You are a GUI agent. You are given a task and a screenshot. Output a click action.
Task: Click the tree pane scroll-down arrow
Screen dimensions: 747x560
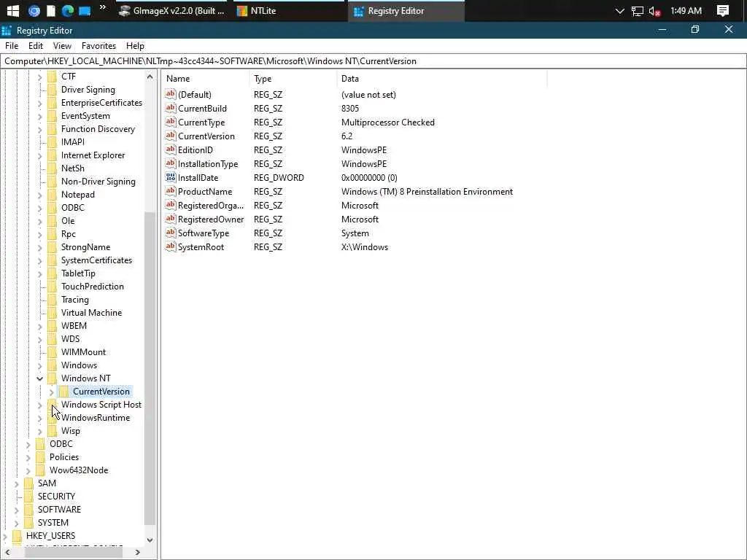click(x=150, y=540)
